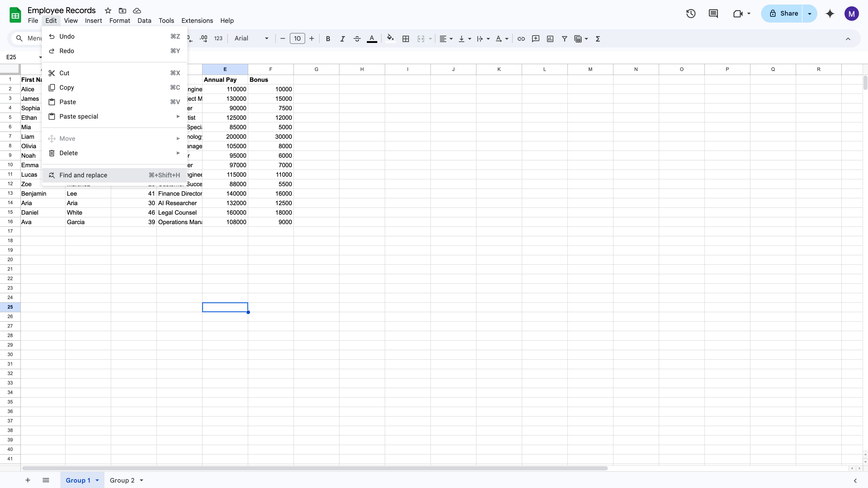
Task: Open the version history clock icon
Action: [691, 14]
